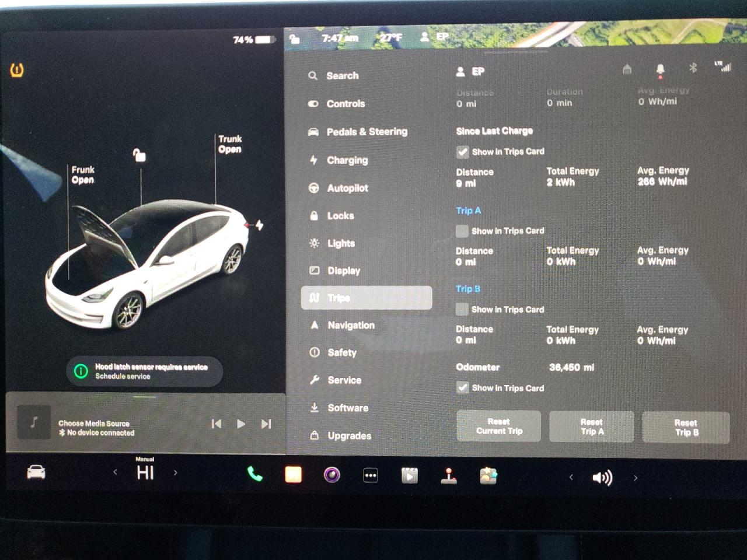The height and width of the screenshot is (560, 747).
Task: Tap Schedule service notification
Action: pos(145,372)
